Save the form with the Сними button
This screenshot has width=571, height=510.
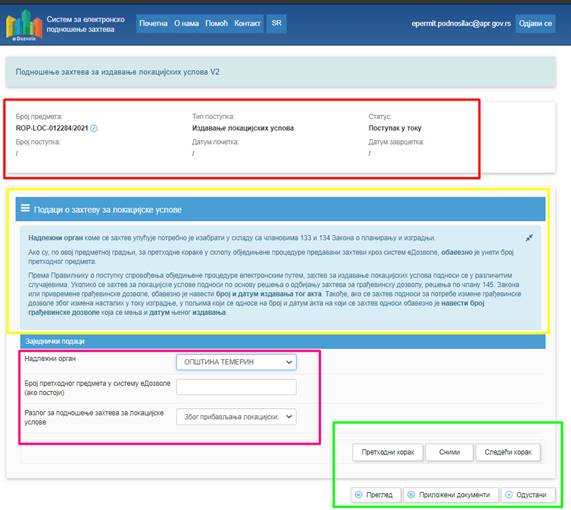pos(449,452)
